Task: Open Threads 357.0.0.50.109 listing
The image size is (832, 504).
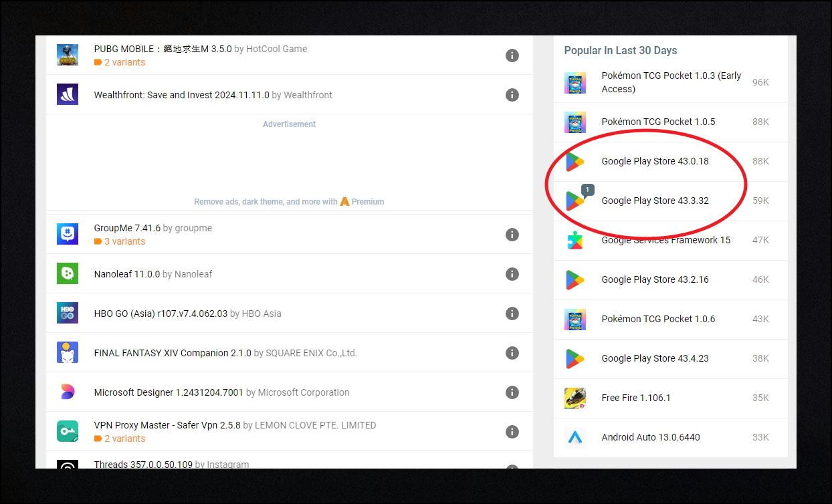Action: pos(143,464)
